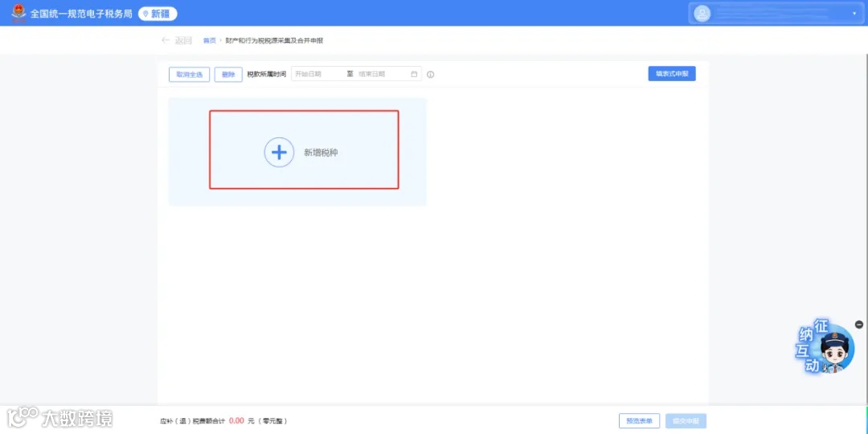Open the 征纳互动 assistant mascot
Image resolution: width=868 pixels, height=434 pixels.
point(826,346)
